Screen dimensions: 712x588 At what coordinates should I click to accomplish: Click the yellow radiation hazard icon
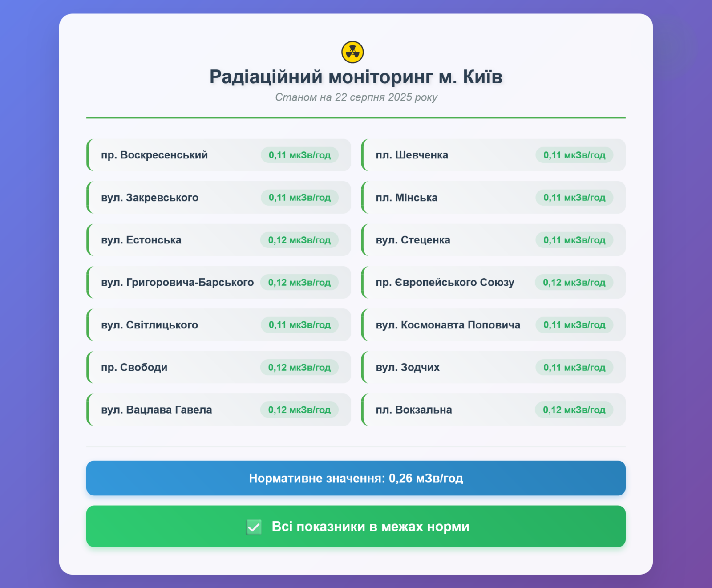tap(352, 52)
